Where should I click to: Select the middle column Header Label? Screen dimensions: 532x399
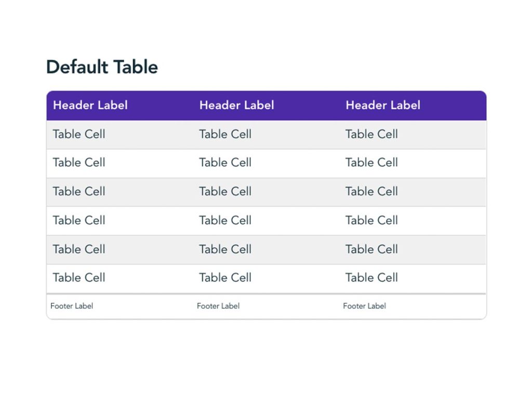click(236, 105)
